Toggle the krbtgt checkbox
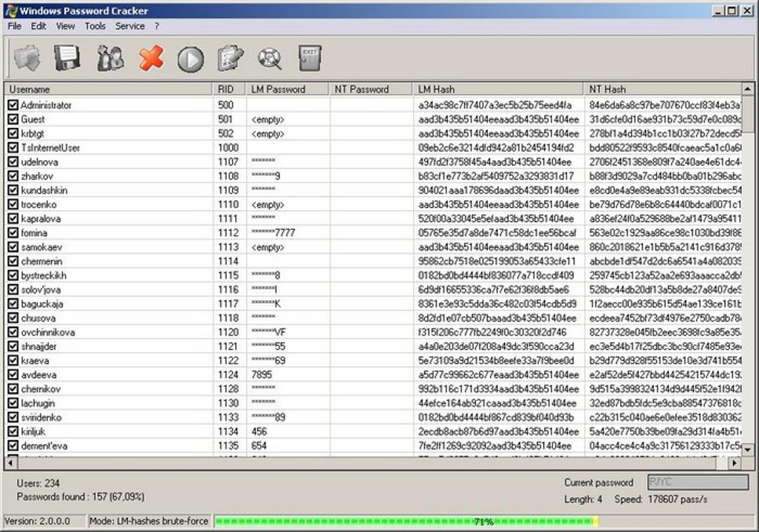This screenshot has width=759, height=532. coord(13,133)
